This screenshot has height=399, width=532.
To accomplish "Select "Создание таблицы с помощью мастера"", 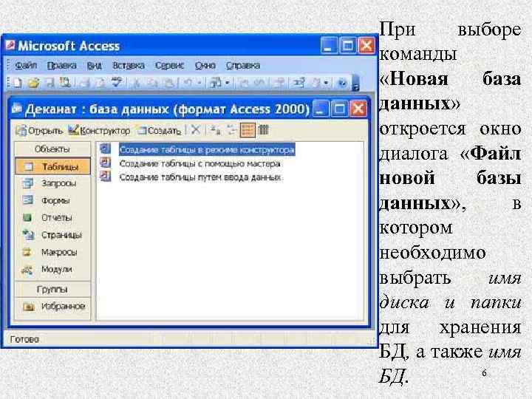I will (199, 163).
